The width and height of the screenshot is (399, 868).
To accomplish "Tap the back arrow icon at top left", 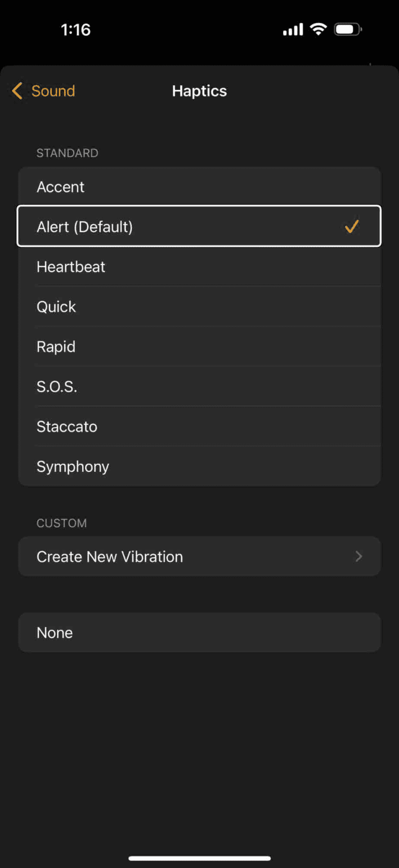I will coord(17,91).
